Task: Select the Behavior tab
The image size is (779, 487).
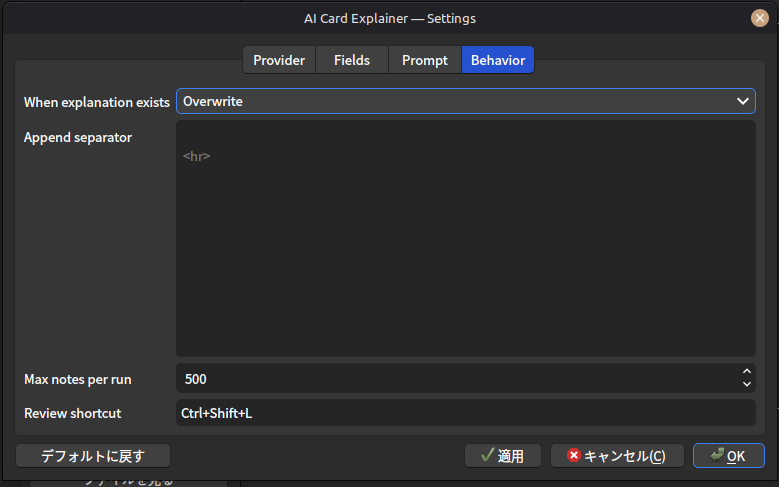Action: tap(497, 60)
